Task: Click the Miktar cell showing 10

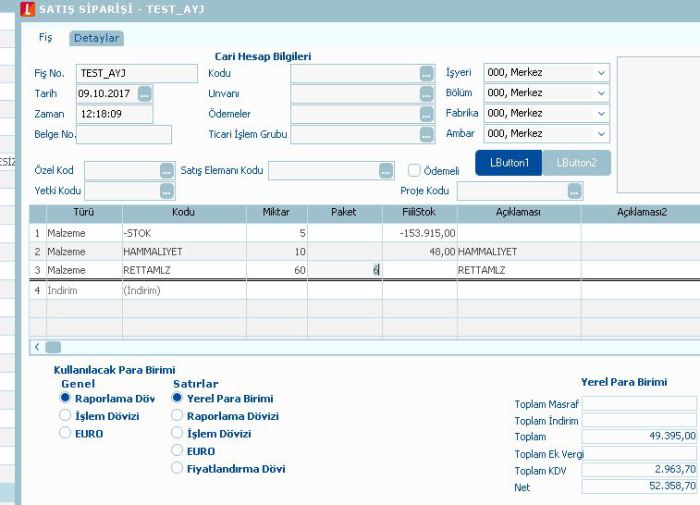Action: click(276, 252)
